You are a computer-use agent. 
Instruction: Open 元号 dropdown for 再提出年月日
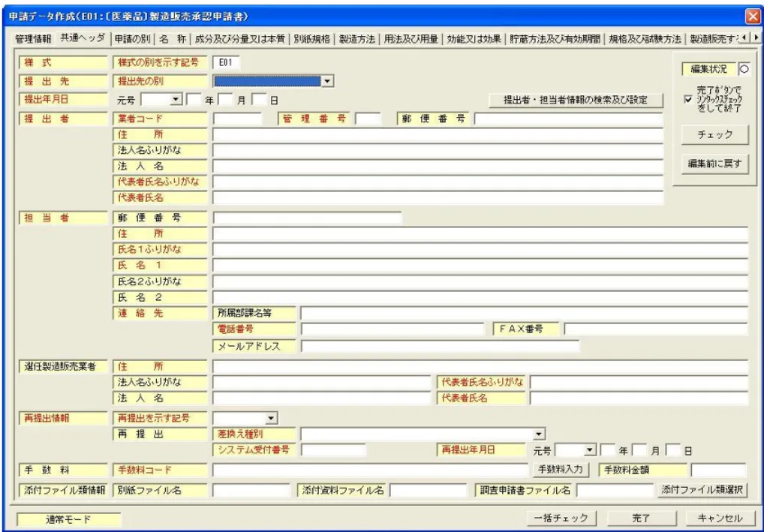coord(590,451)
